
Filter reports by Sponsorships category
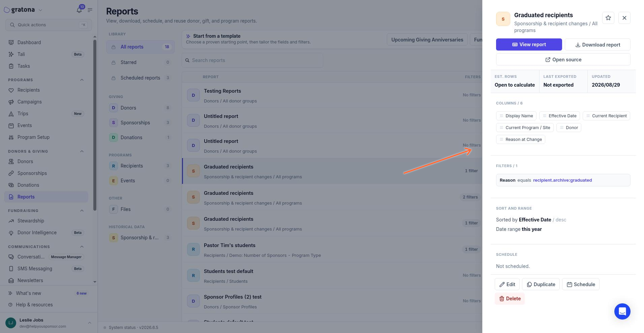[141, 123]
